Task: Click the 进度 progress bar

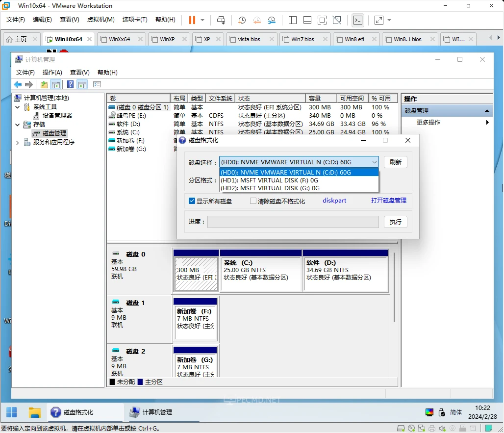Action: pyautogui.click(x=293, y=222)
